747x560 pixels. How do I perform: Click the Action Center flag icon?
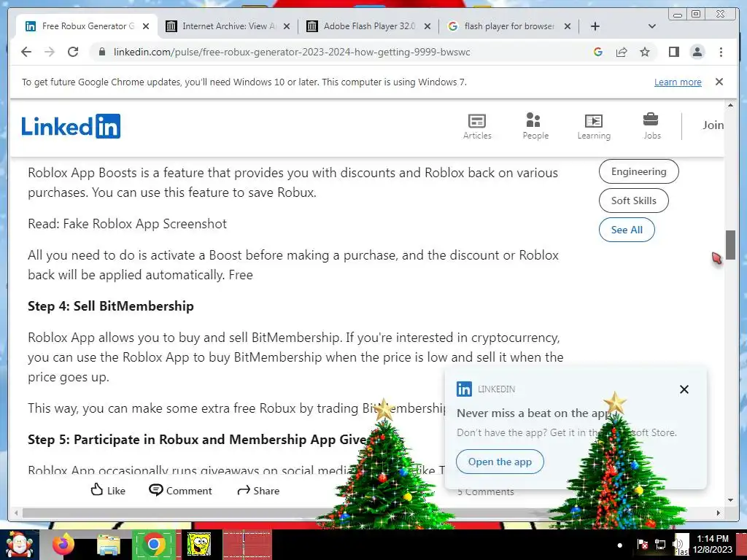[642, 544]
